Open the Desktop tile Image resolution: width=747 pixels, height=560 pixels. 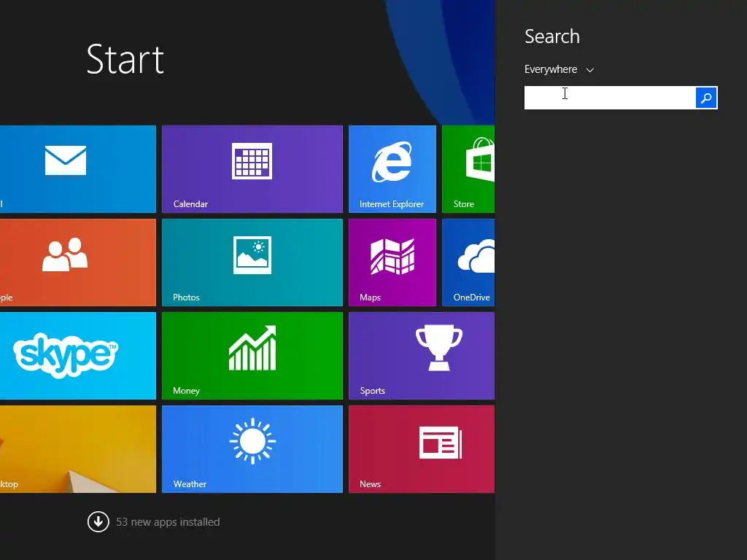77,449
